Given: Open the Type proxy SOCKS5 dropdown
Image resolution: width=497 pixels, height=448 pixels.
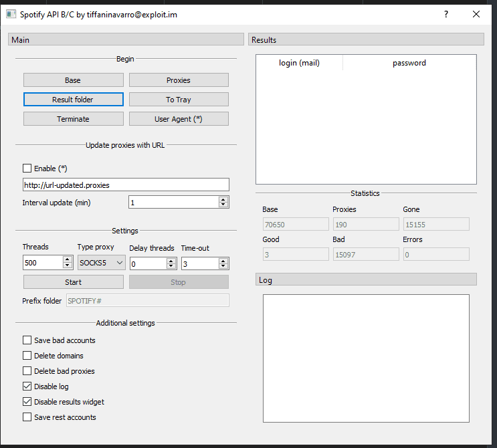Looking at the screenshot, I should click(x=102, y=263).
